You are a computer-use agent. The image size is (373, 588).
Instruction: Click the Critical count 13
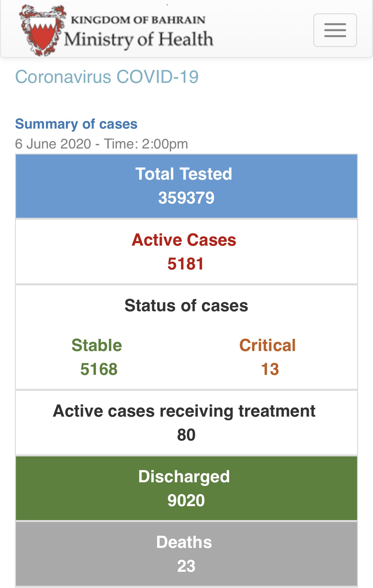pos(270,369)
